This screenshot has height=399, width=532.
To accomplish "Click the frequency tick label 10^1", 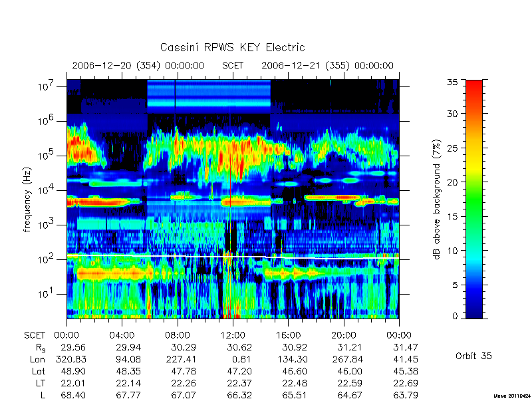I will [45, 294].
